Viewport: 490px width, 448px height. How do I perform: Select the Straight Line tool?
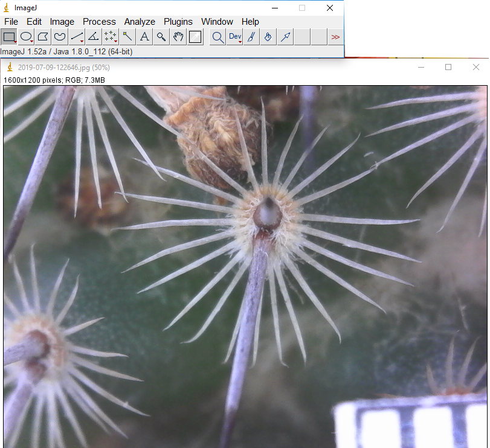(x=77, y=37)
